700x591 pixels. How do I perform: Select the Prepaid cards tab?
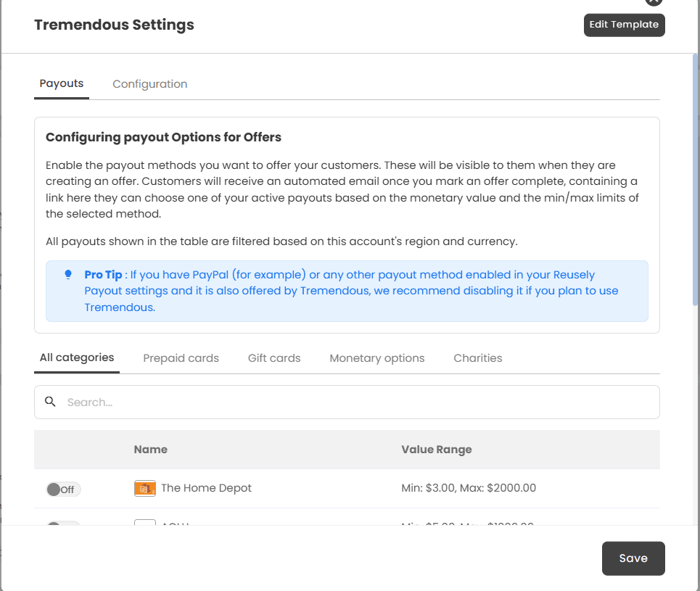tap(181, 358)
